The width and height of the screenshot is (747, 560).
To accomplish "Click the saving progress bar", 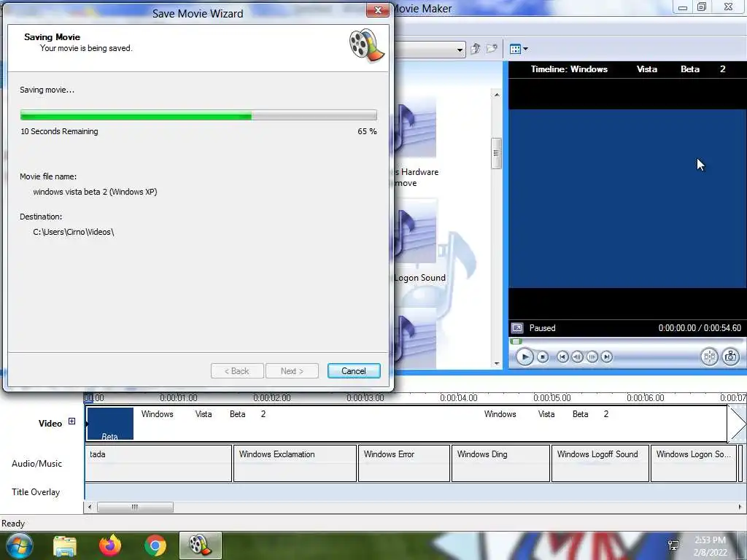I will [198, 114].
